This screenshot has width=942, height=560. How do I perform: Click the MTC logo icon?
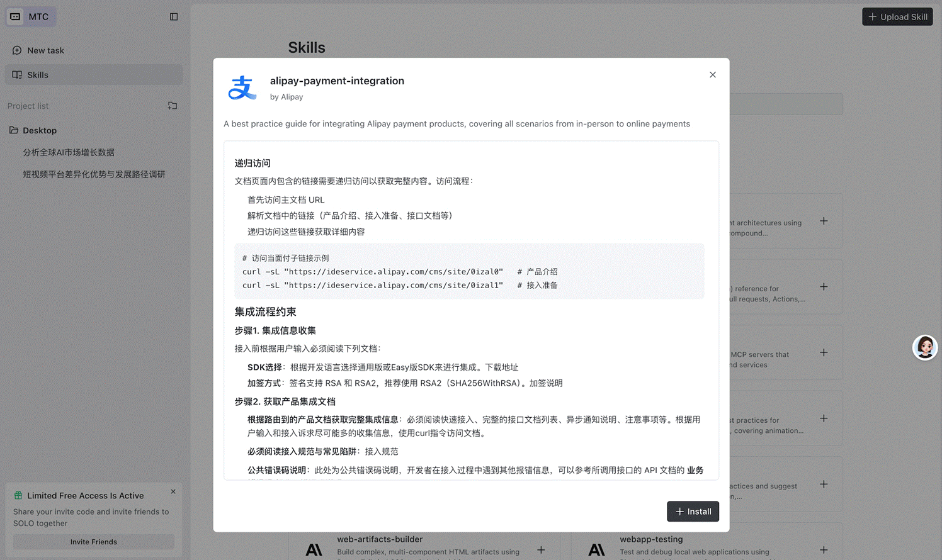(x=16, y=17)
